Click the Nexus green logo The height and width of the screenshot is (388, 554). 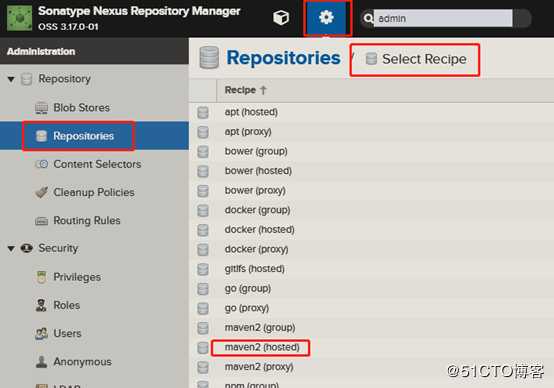click(x=19, y=18)
